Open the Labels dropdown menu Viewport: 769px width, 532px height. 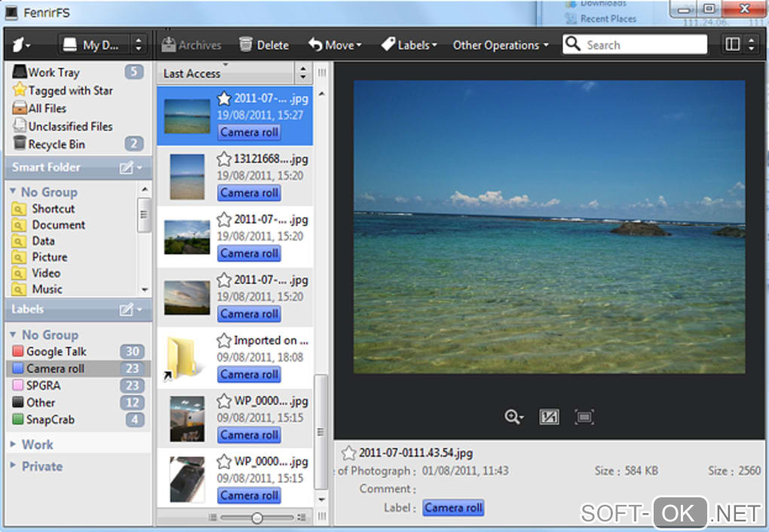click(x=409, y=45)
